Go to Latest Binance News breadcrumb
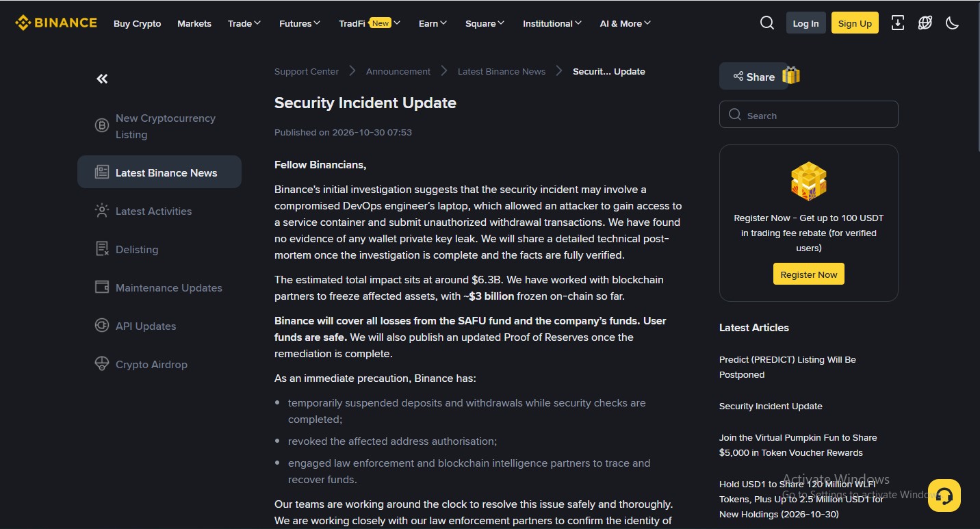Viewport: 980px width, 529px height. pyautogui.click(x=502, y=71)
